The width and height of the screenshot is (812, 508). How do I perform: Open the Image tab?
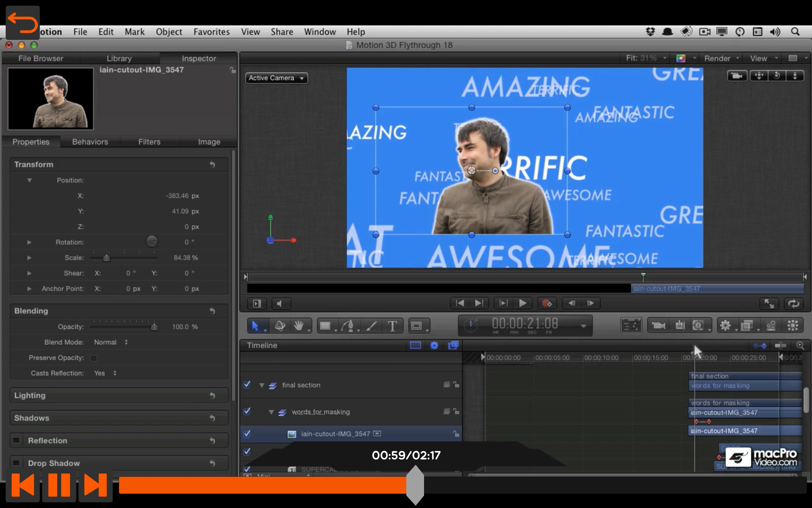209,142
